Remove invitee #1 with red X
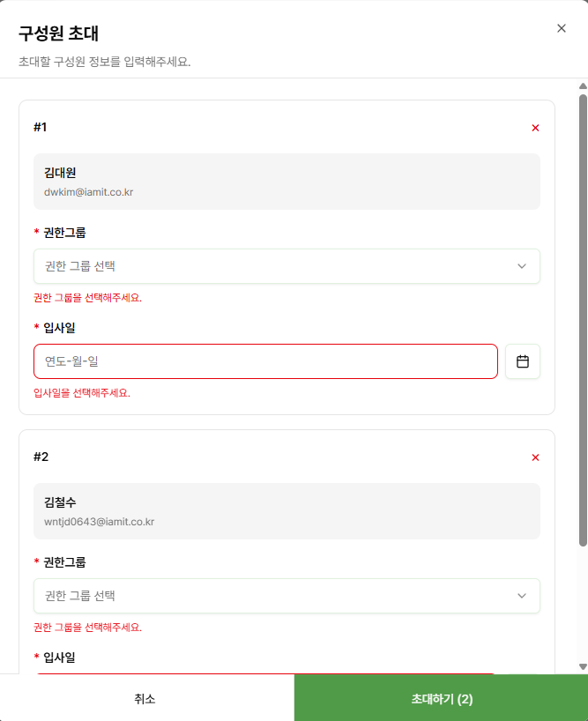The image size is (588, 721). pos(535,128)
